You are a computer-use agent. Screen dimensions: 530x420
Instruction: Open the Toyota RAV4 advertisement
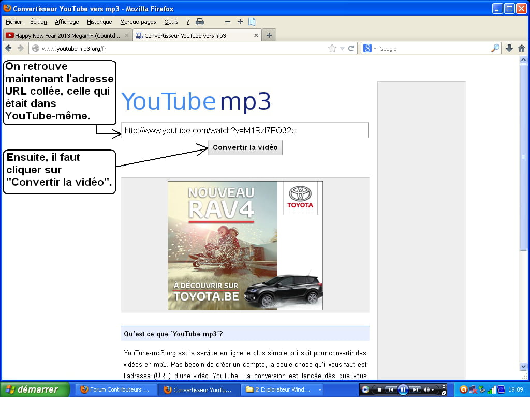tap(245, 246)
